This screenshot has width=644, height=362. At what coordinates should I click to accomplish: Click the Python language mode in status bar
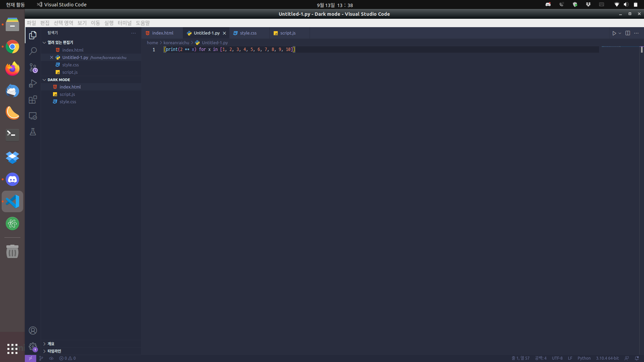pyautogui.click(x=584, y=358)
